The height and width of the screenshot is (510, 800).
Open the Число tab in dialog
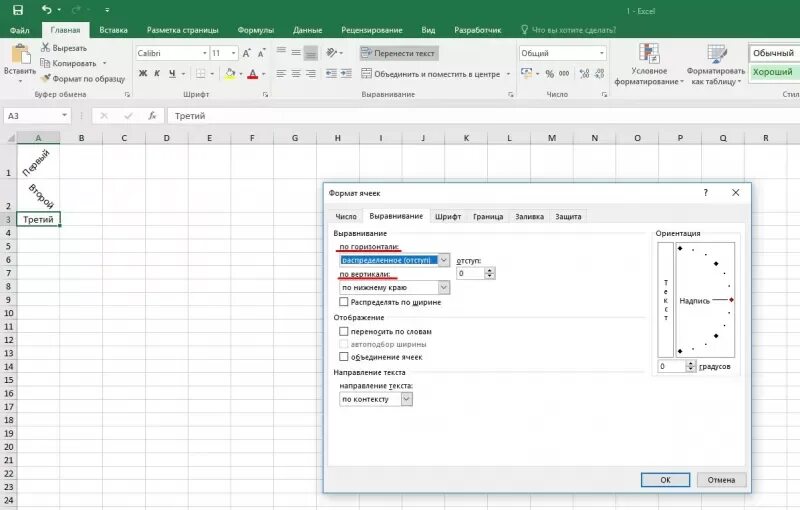point(346,216)
